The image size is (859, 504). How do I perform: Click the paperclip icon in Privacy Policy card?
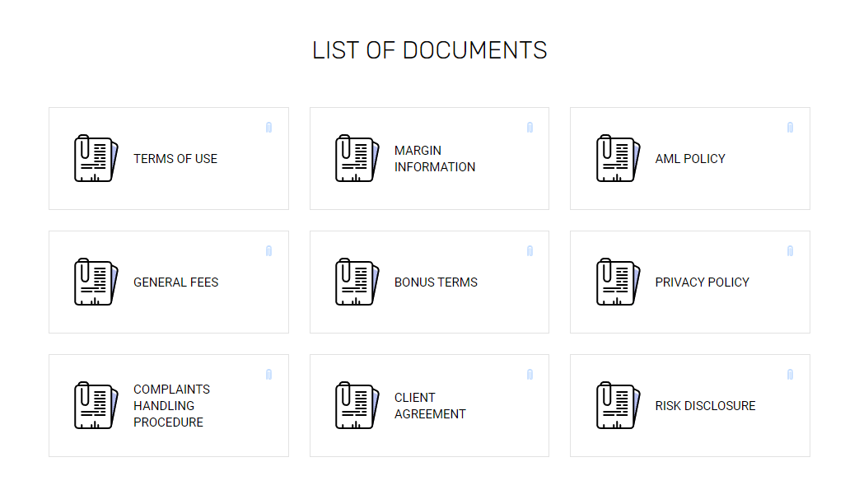point(790,251)
